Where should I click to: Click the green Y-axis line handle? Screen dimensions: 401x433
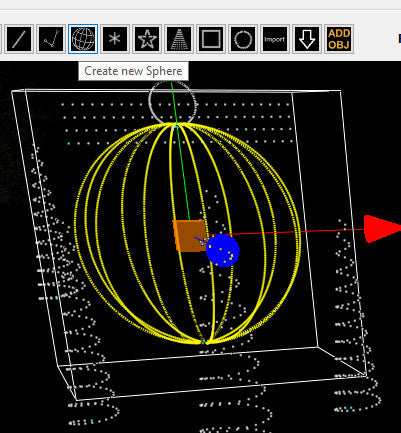point(181,152)
